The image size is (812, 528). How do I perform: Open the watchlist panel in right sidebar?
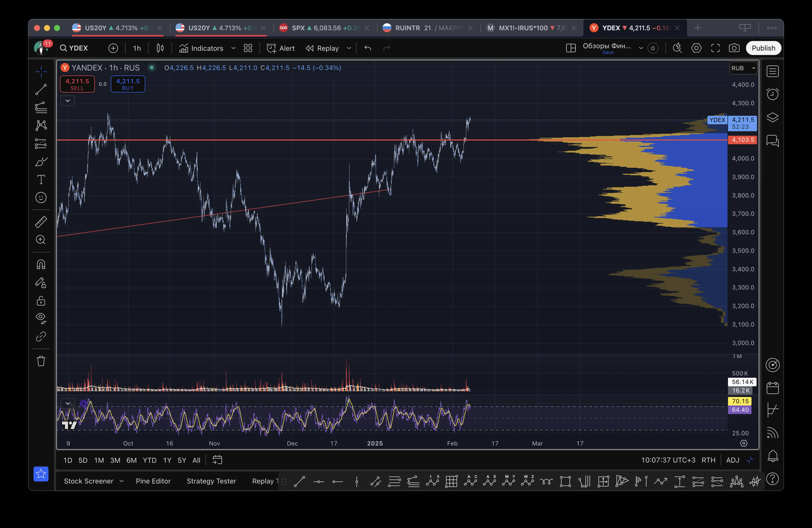(772, 71)
